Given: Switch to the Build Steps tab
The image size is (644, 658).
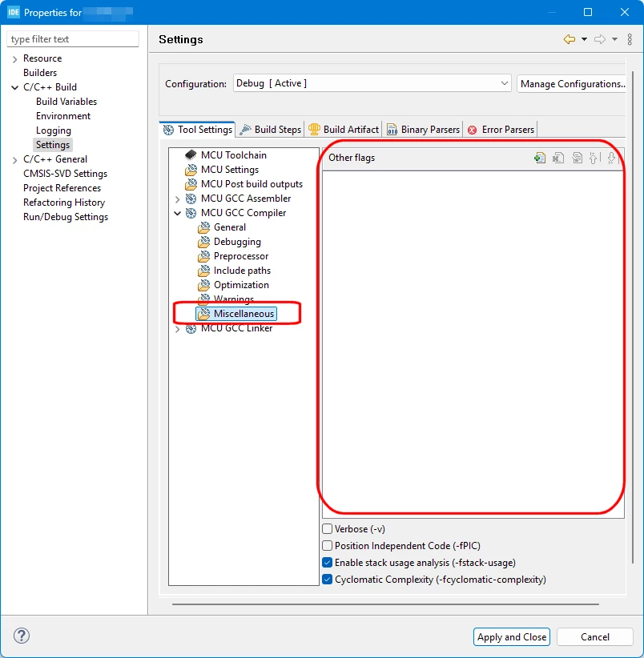Looking at the screenshot, I should pos(271,129).
